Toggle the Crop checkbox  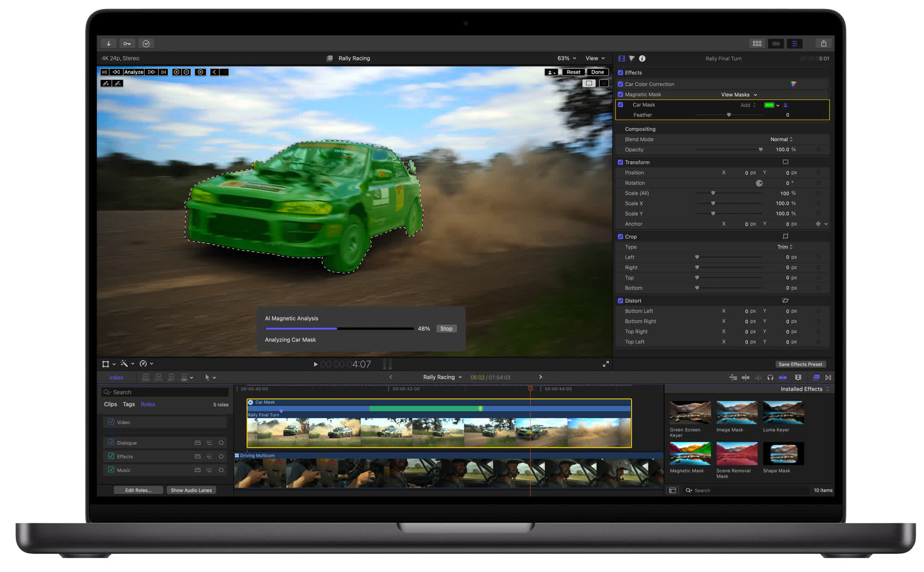pos(620,236)
